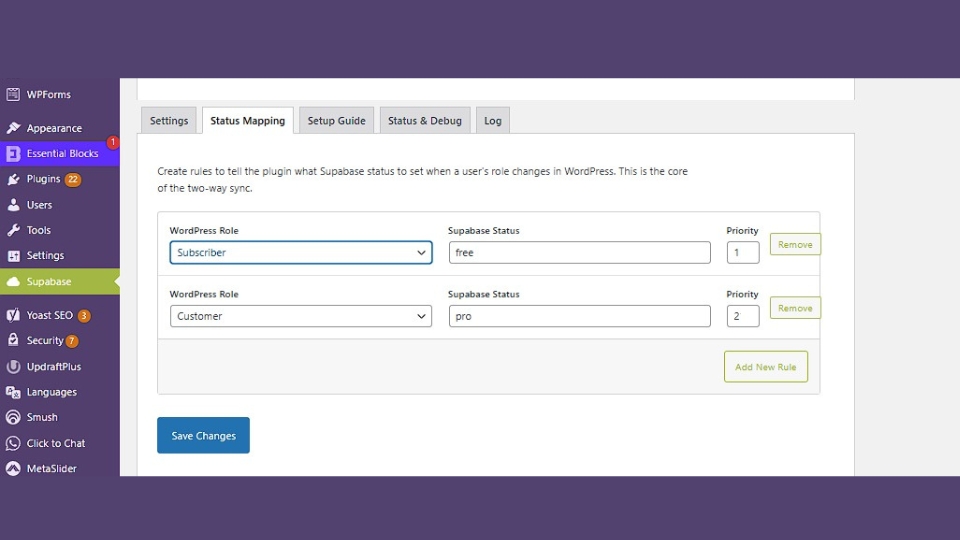
Task: Click the Priority field showing 2
Action: [743, 316]
